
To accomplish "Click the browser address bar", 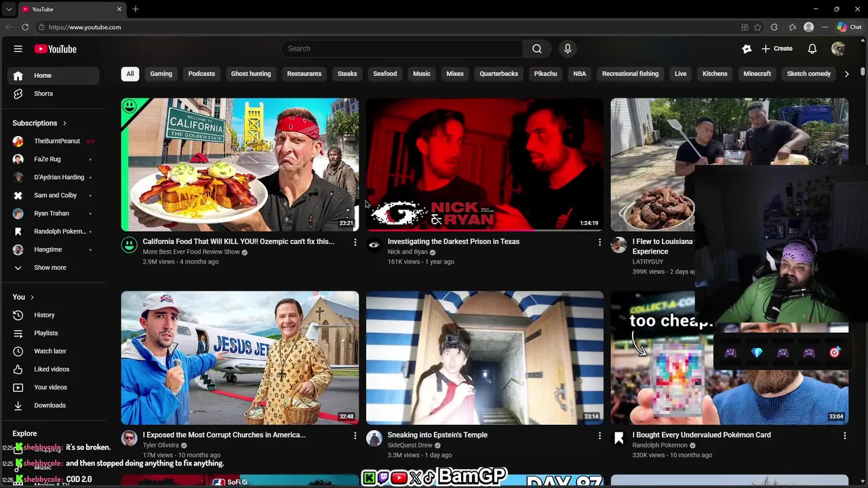I will click(387, 27).
